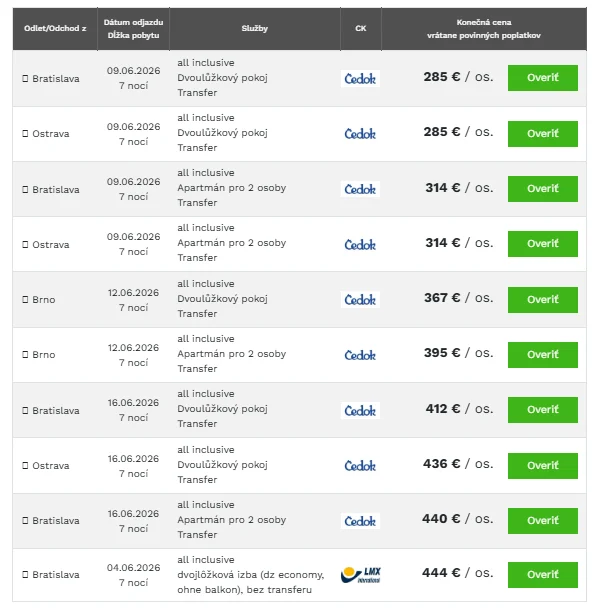Viewport: 601px width, 612px height.
Task: Click the Konečná cena column header
Action: pyautogui.click(x=484, y=28)
